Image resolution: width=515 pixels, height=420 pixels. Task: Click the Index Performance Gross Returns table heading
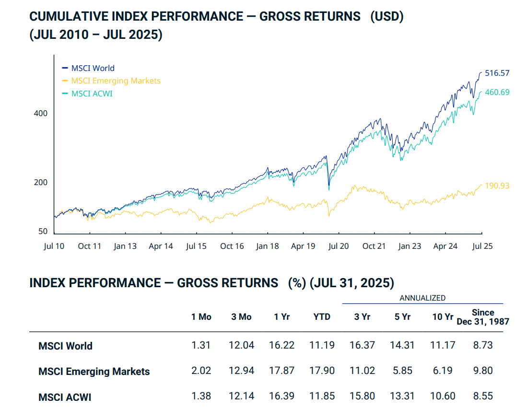tap(212, 283)
